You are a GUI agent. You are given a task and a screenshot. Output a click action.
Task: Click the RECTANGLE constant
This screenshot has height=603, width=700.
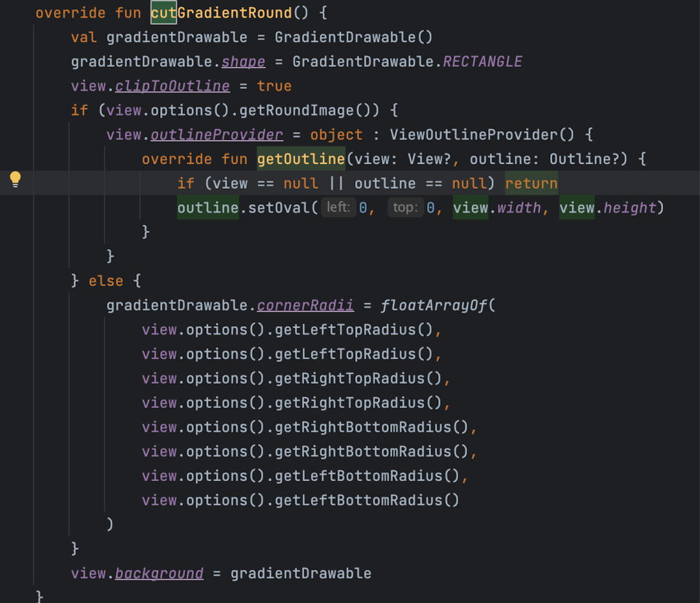tap(482, 62)
